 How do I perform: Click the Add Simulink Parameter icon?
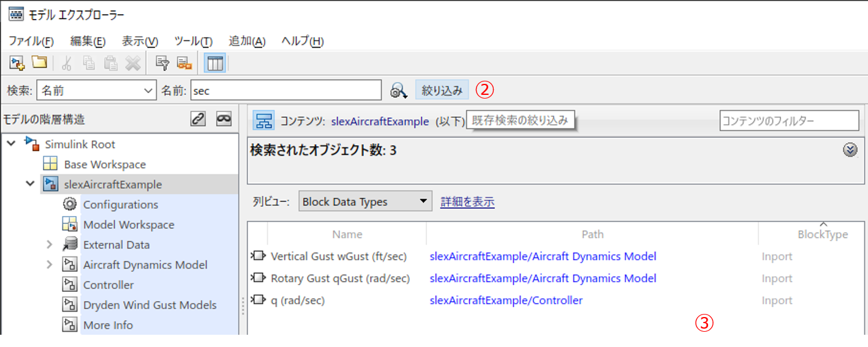coord(162,62)
